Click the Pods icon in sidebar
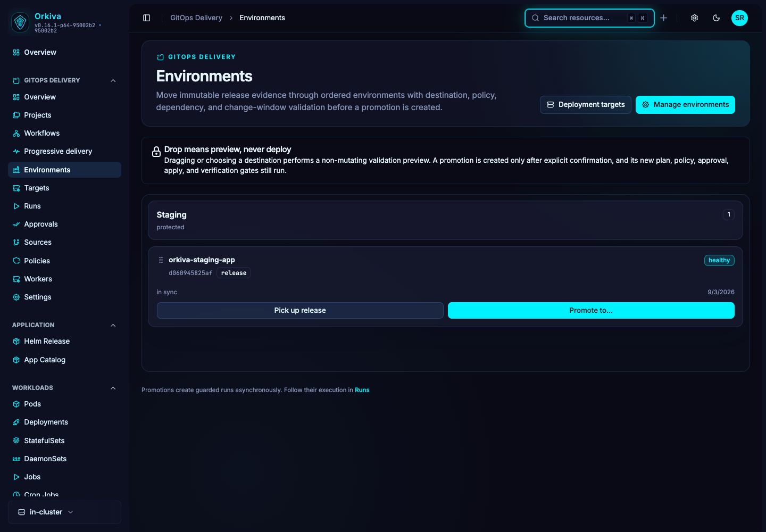766x532 pixels. tap(16, 404)
